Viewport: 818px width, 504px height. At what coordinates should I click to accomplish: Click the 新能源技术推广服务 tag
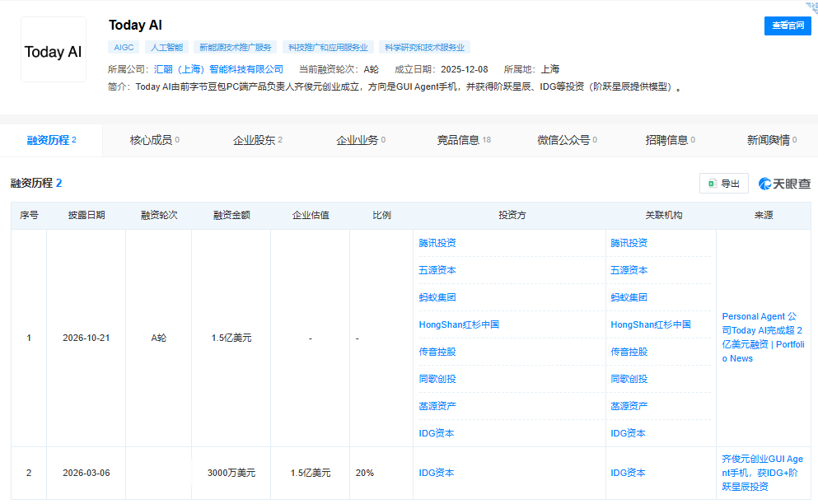pyautogui.click(x=236, y=48)
